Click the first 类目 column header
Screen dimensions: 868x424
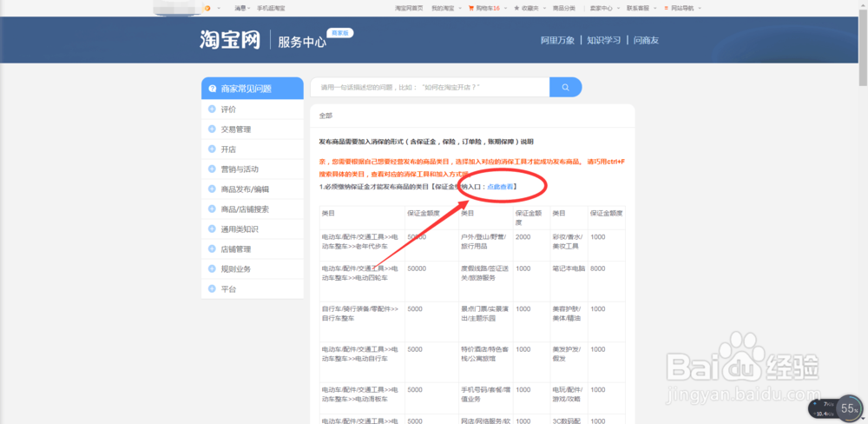(362, 216)
